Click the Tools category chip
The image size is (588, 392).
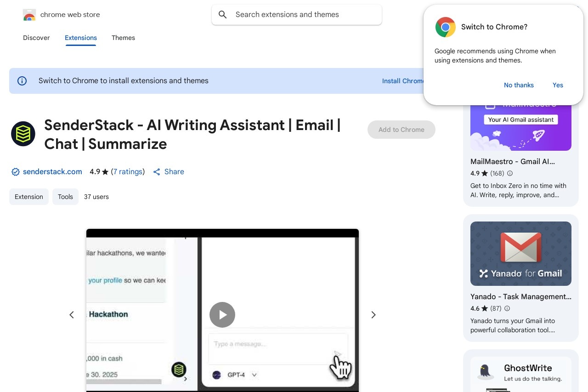65,197
